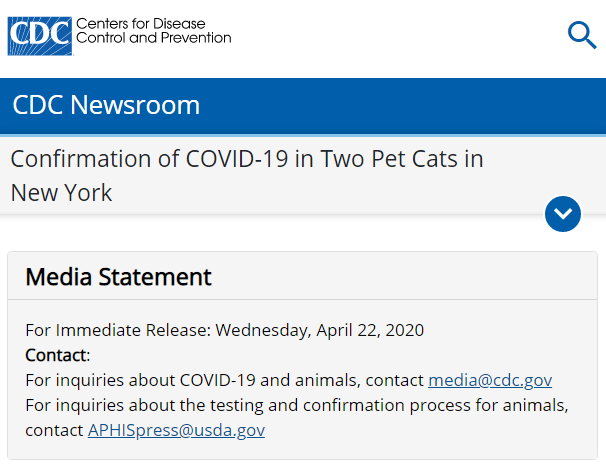The width and height of the screenshot is (606, 469).
Task: Click "For inquiries about COVID-19 and animals"
Action: coord(193,380)
